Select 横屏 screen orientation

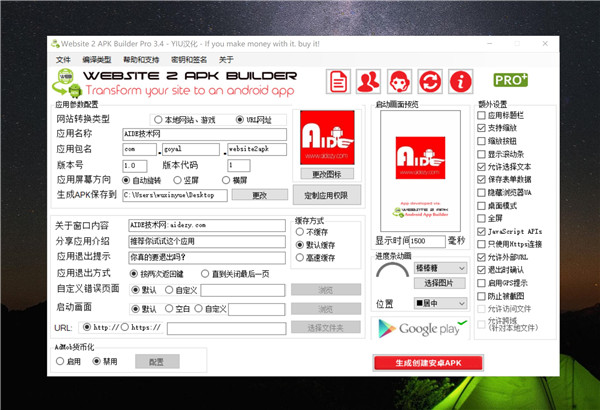(235, 180)
